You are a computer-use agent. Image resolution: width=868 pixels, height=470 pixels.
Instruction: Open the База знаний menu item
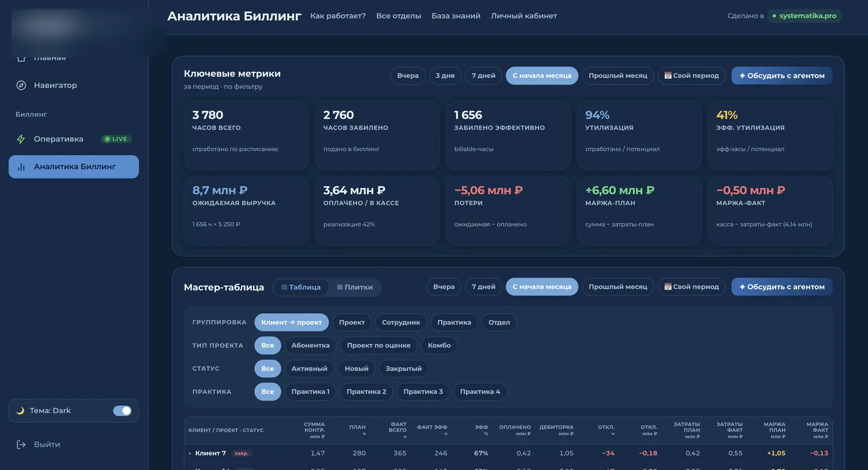pyautogui.click(x=456, y=16)
